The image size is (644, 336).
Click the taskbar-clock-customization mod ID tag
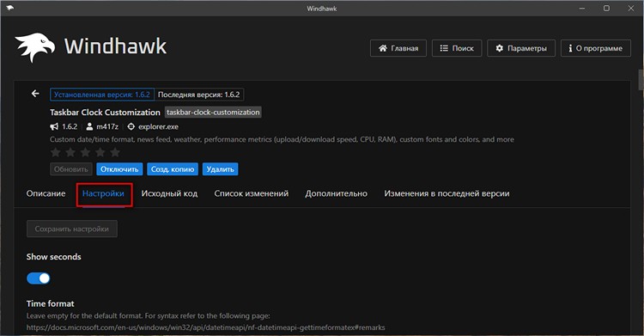coord(213,112)
